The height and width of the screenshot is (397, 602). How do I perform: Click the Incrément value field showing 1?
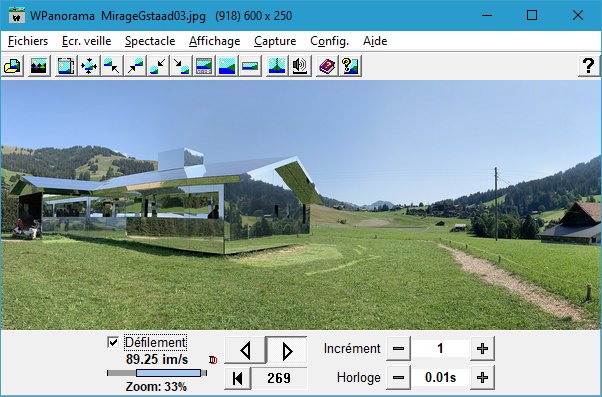(x=440, y=349)
